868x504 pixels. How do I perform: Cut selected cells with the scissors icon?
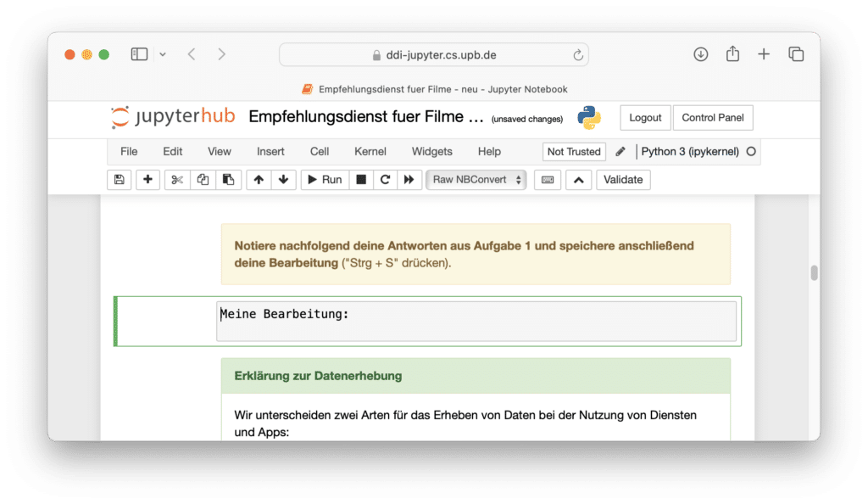pos(177,179)
